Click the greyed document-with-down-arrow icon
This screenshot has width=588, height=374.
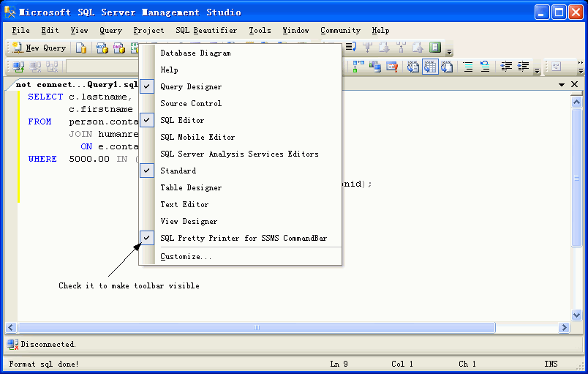[x=384, y=48]
